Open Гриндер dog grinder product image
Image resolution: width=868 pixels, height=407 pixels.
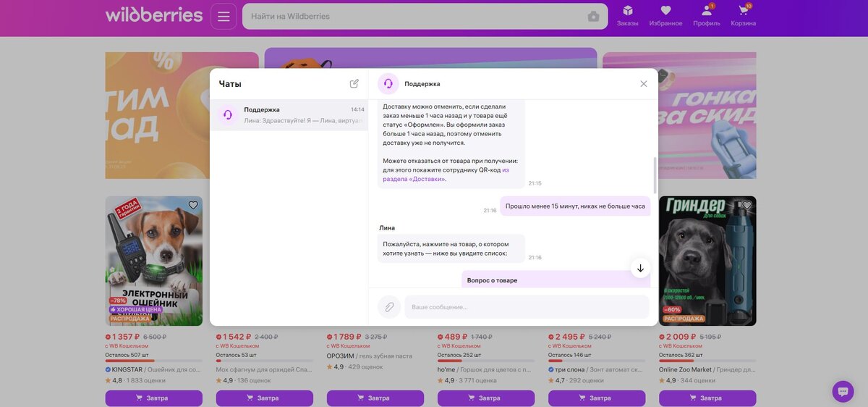pyautogui.click(x=707, y=261)
